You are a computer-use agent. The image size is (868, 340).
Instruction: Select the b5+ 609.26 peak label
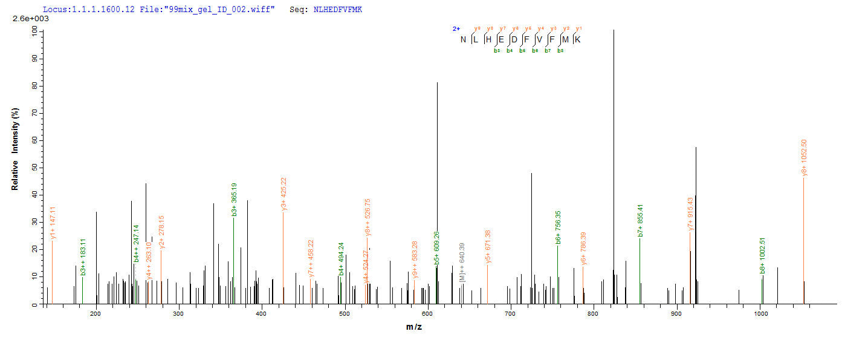tap(437, 248)
